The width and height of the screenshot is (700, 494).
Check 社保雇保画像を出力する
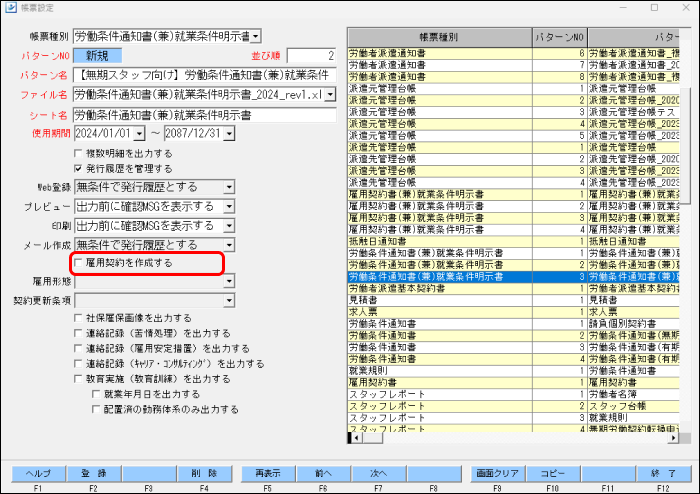[79, 318]
